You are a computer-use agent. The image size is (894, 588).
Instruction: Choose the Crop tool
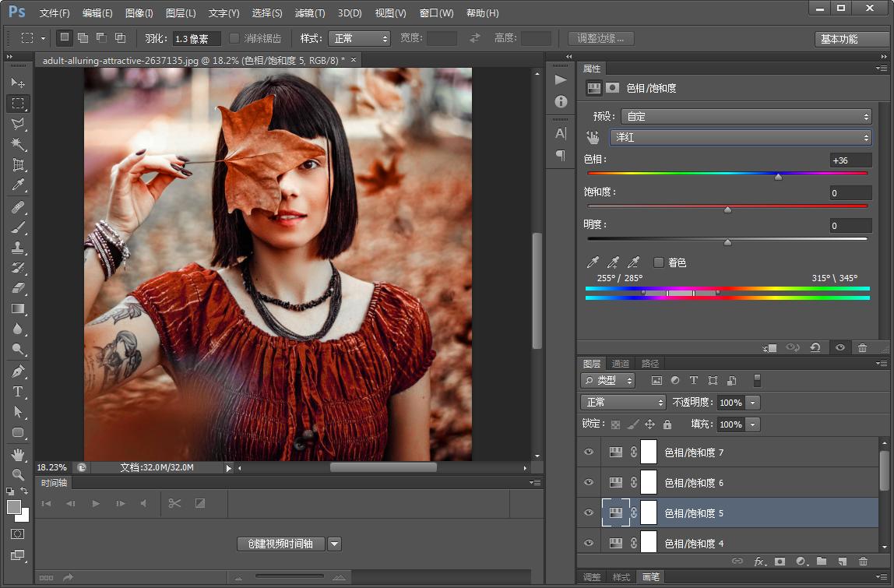pos(18,165)
